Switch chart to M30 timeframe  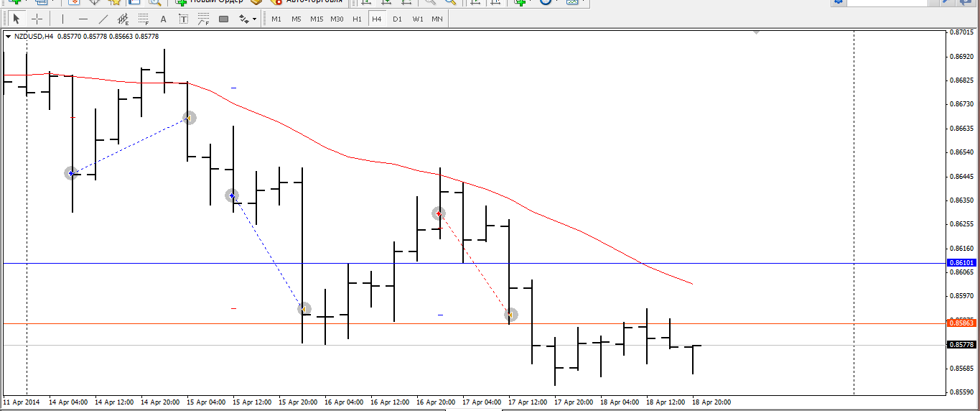click(337, 19)
